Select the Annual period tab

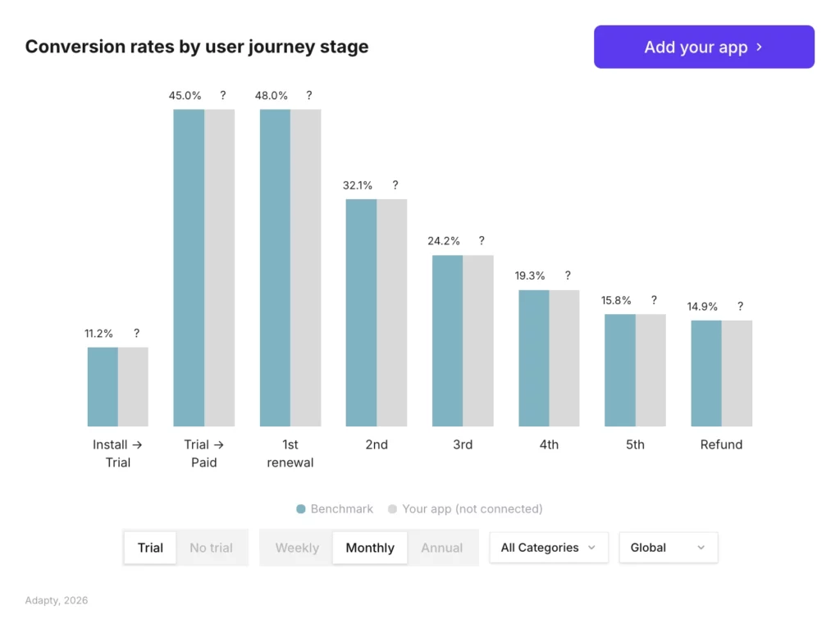(442, 548)
